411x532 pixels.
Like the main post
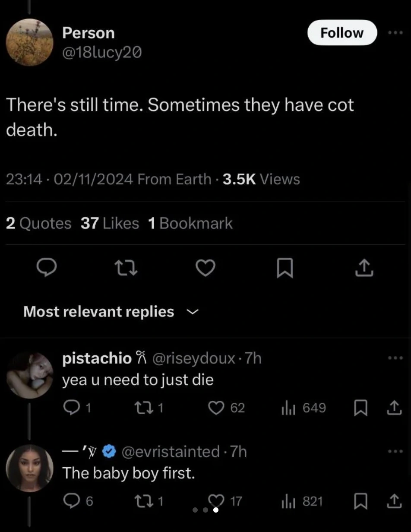(205, 269)
